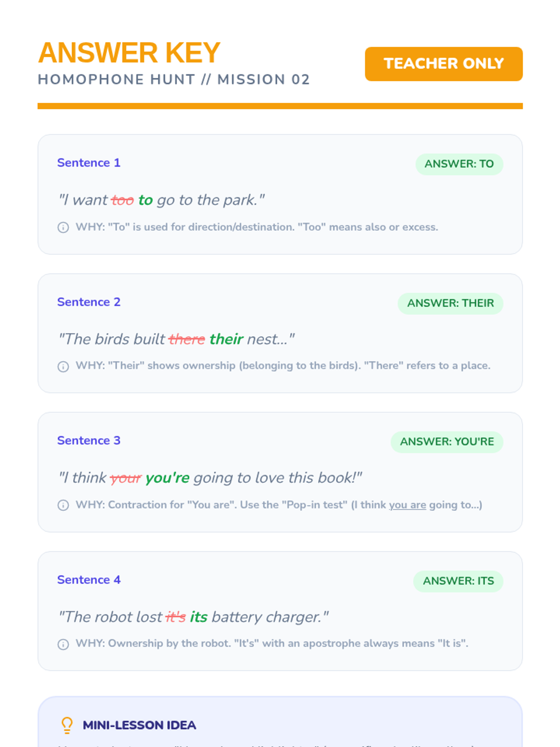Image resolution: width=560 pixels, height=747 pixels.
Task: Click the TEACHER ONLY badge
Action: click(443, 64)
